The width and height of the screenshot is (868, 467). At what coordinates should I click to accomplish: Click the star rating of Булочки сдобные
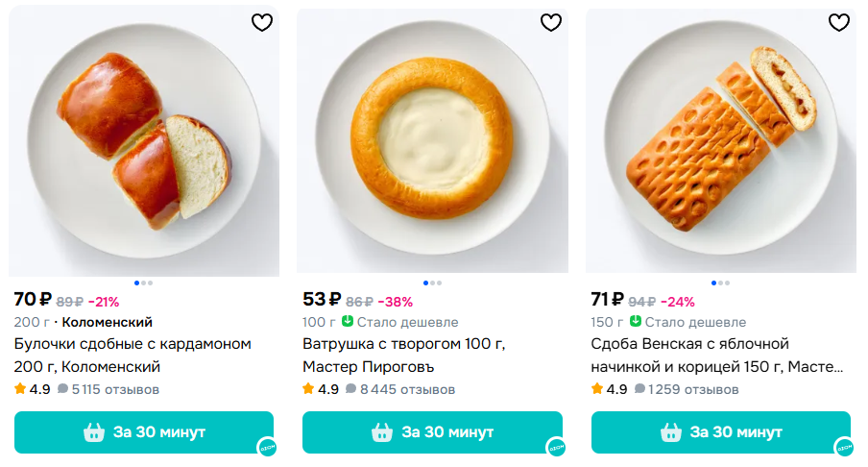point(21,389)
